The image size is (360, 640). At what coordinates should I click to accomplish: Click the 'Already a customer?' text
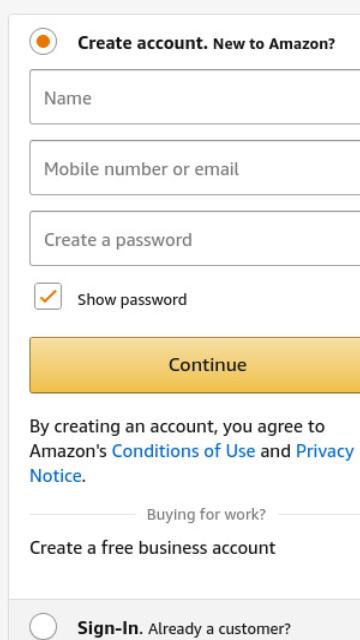click(220, 629)
